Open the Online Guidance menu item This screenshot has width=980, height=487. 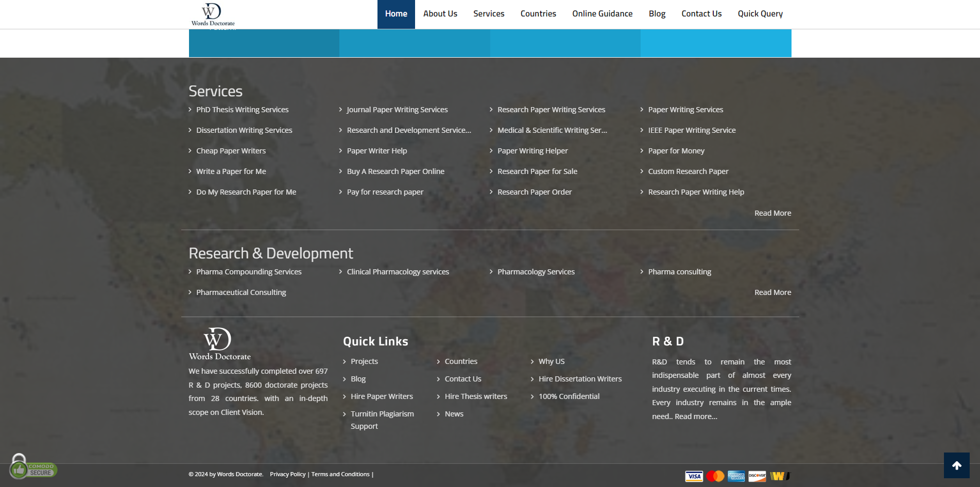pyautogui.click(x=603, y=14)
